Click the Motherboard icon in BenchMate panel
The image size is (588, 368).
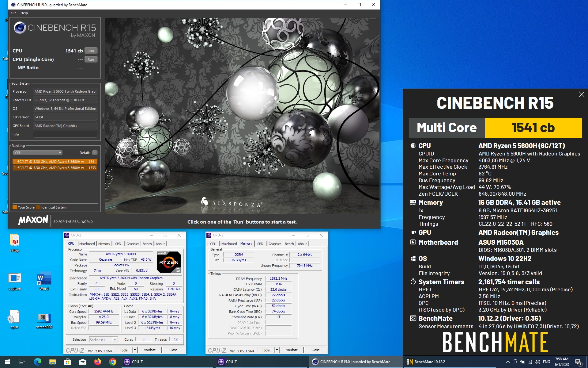point(413,242)
